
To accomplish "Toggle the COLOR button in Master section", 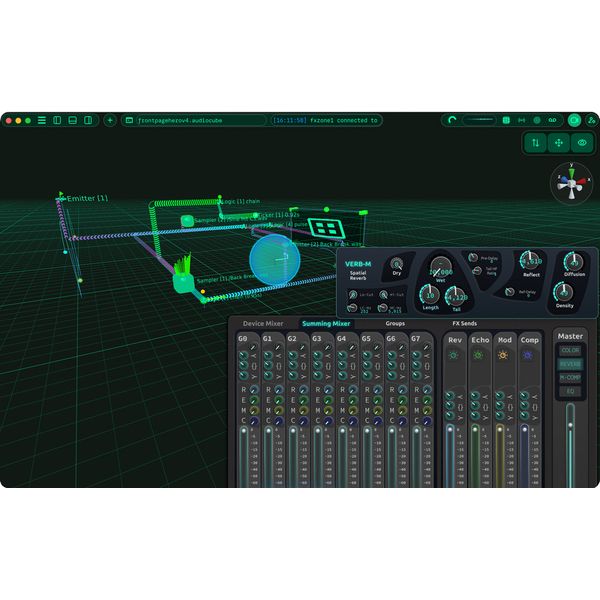I will 570,350.
